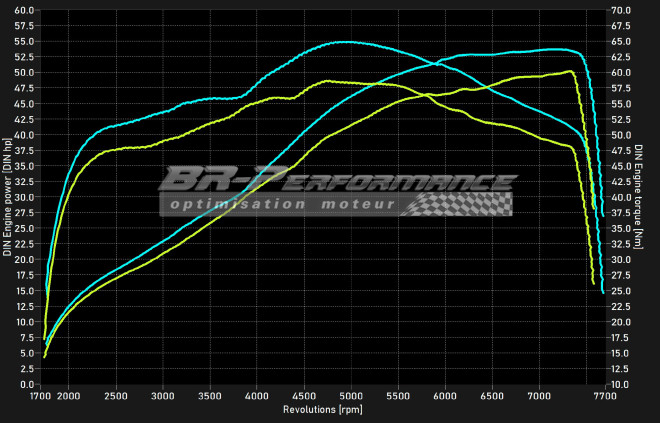Click the 7700 tick on rpm axis
The image size is (660, 423).
point(605,396)
